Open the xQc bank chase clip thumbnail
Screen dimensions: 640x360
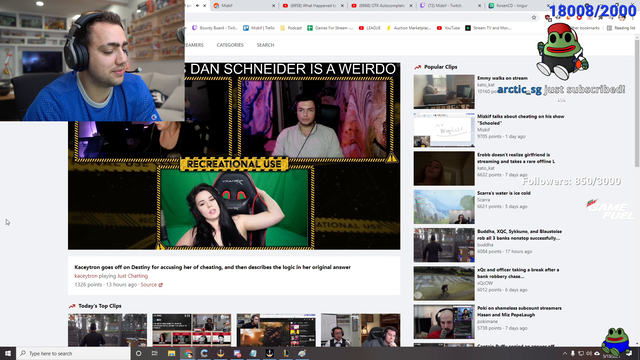[x=444, y=283]
